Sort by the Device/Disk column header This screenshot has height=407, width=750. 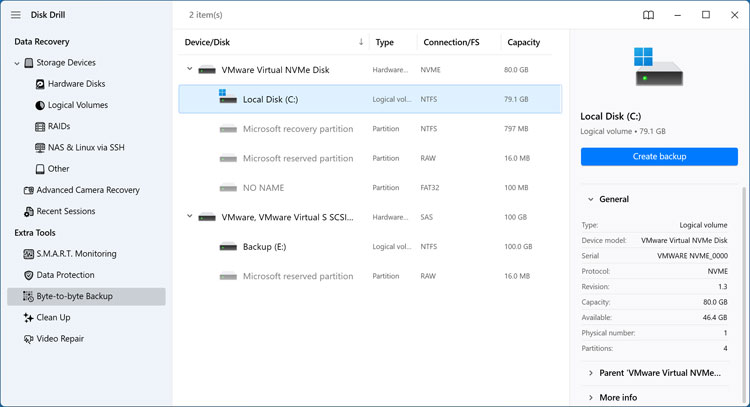207,42
